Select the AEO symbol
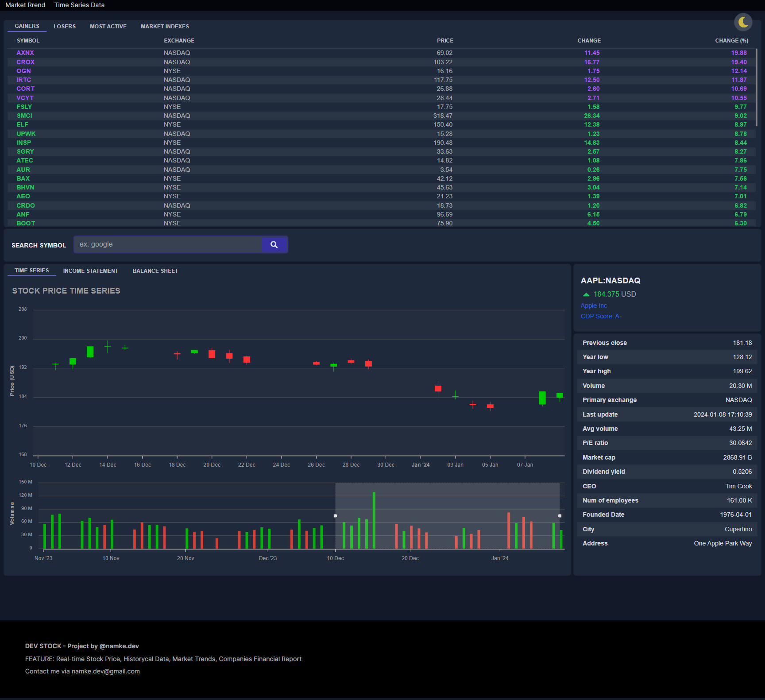 click(23, 196)
